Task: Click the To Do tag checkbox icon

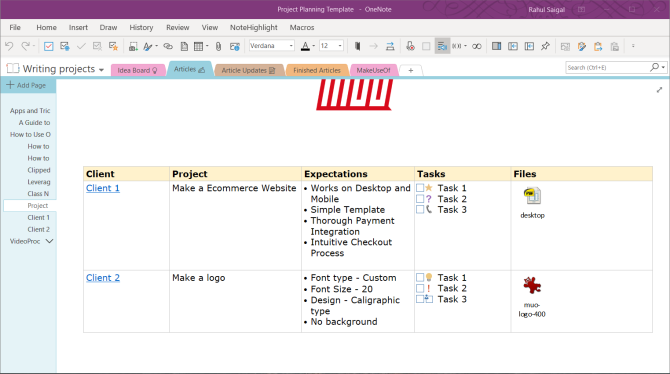Action: click(49, 46)
